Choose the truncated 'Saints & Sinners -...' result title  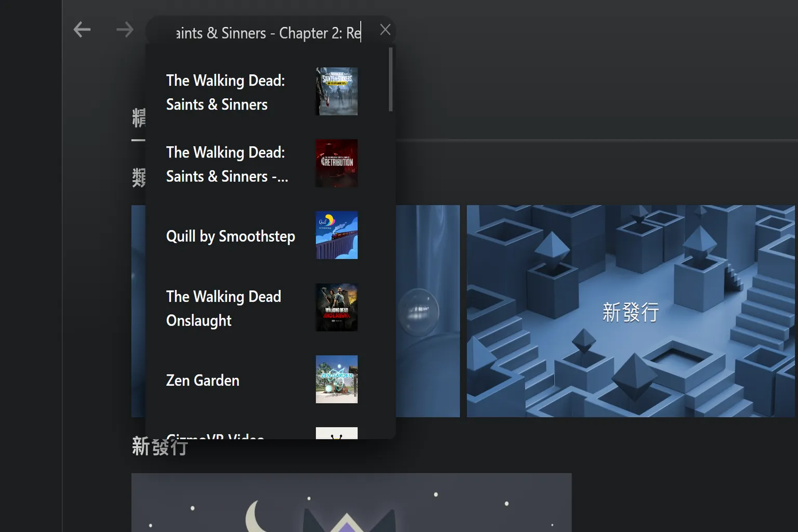coord(227,164)
